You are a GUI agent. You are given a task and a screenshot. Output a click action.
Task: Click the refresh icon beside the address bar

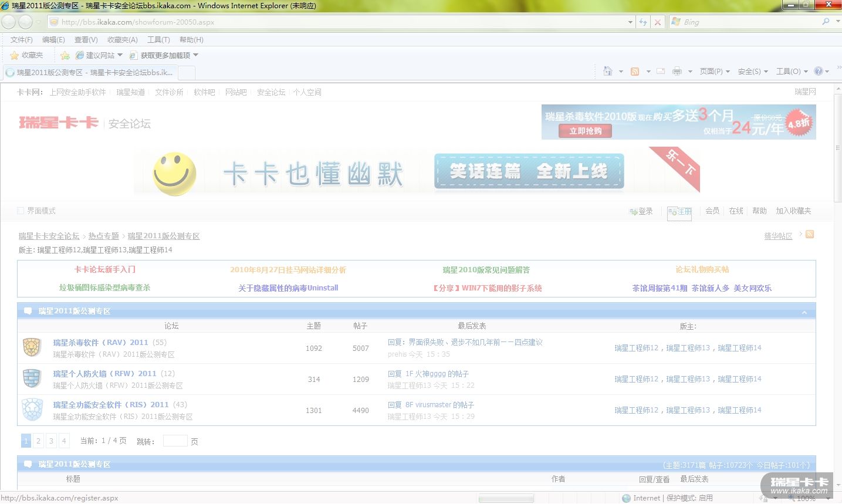643,22
